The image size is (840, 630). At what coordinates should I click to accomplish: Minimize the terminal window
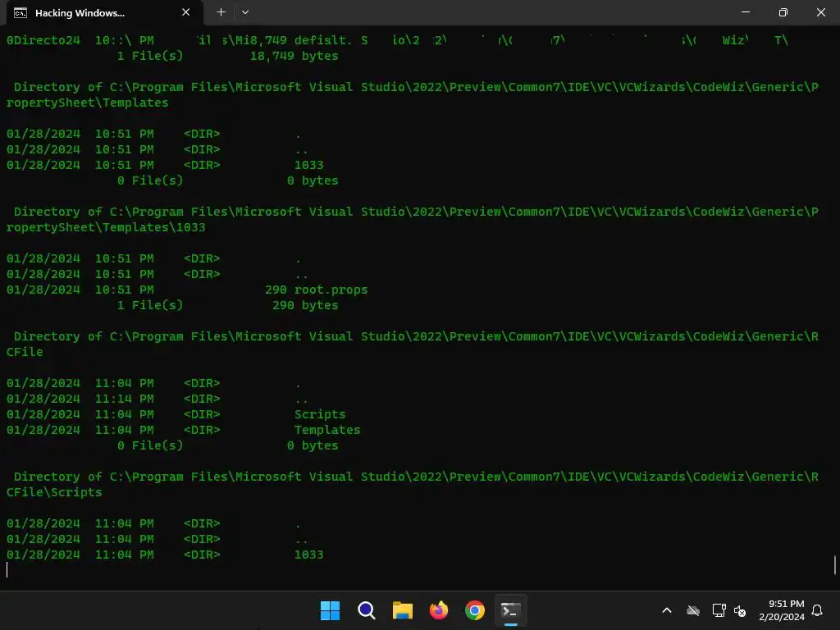tap(745, 12)
